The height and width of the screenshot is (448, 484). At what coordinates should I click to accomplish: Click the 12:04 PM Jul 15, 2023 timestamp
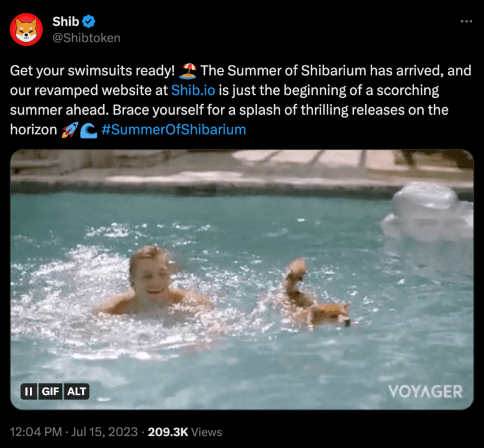[x=74, y=432]
